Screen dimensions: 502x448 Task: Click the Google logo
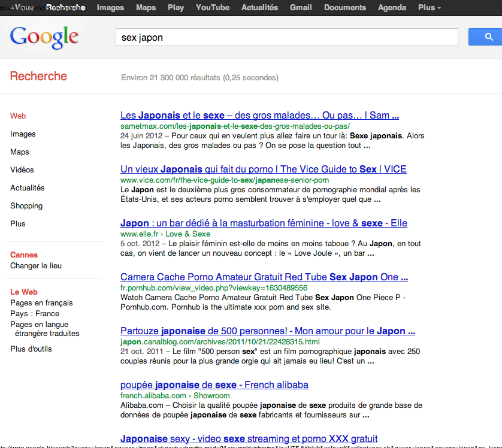(44, 38)
